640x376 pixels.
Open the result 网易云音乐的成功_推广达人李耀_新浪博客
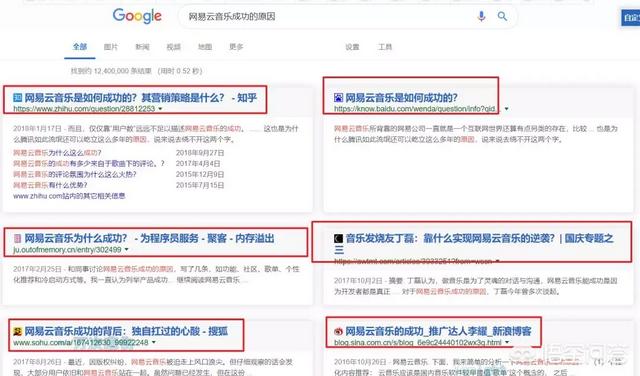(438, 331)
